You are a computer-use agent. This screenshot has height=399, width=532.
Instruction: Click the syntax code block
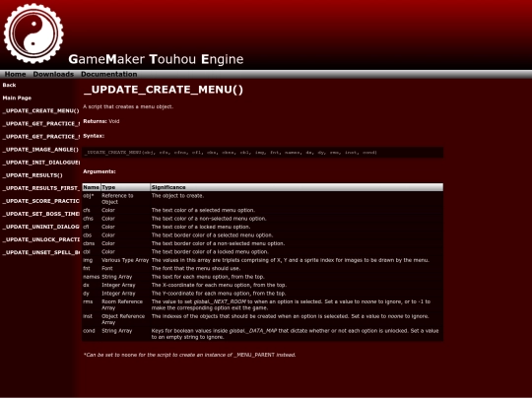click(x=263, y=153)
